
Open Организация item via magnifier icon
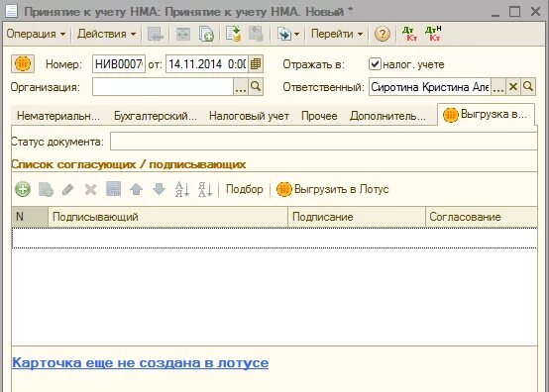pyautogui.click(x=256, y=86)
